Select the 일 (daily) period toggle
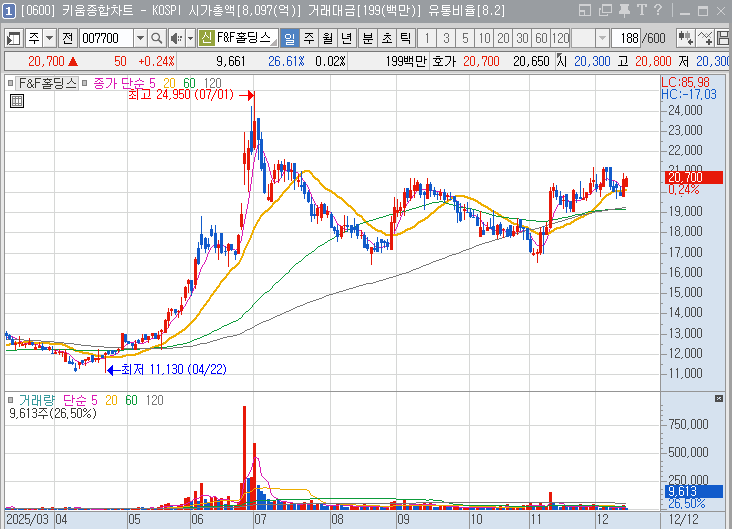The height and width of the screenshot is (529, 732). 290,38
